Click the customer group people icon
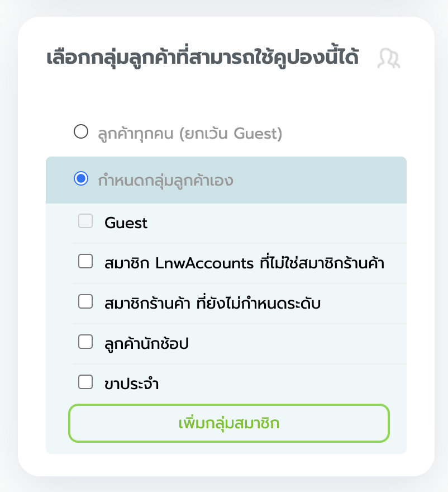The width and height of the screenshot is (448, 492). click(389, 59)
